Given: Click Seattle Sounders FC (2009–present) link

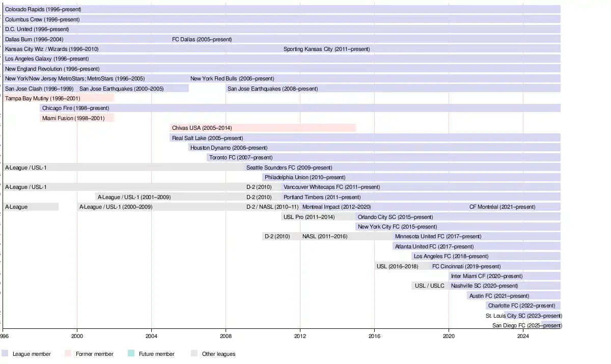Looking at the screenshot, I should [x=289, y=167].
